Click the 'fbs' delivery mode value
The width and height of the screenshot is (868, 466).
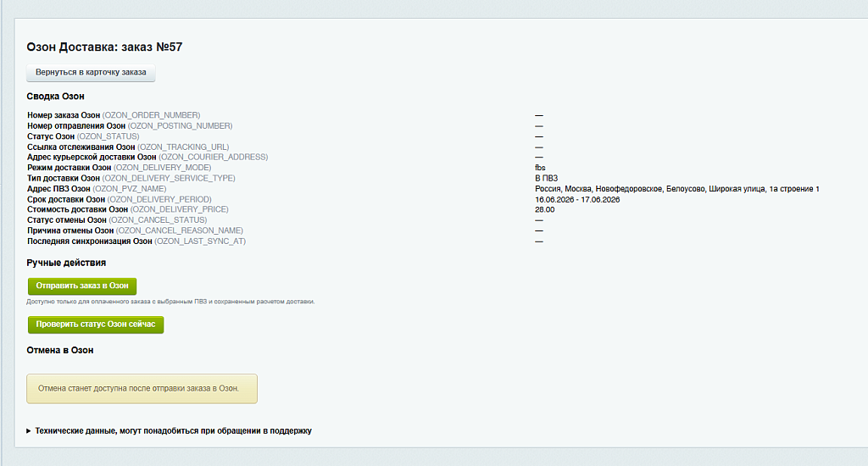[540, 168]
